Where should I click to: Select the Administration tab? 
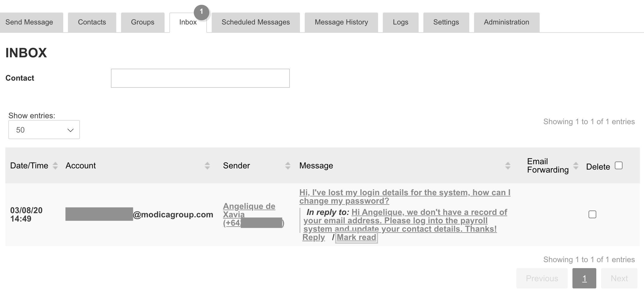[x=506, y=22]
